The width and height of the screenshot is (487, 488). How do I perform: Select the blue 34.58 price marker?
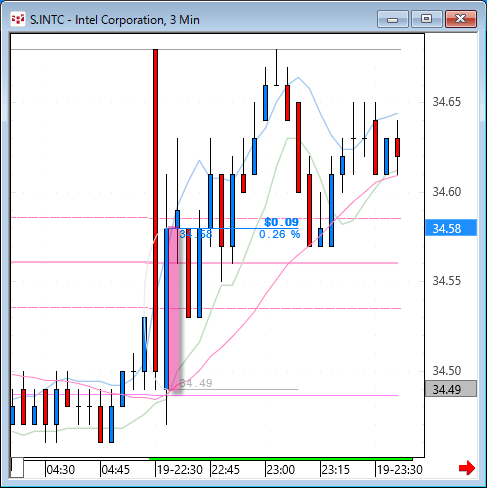tap(451, 228)
